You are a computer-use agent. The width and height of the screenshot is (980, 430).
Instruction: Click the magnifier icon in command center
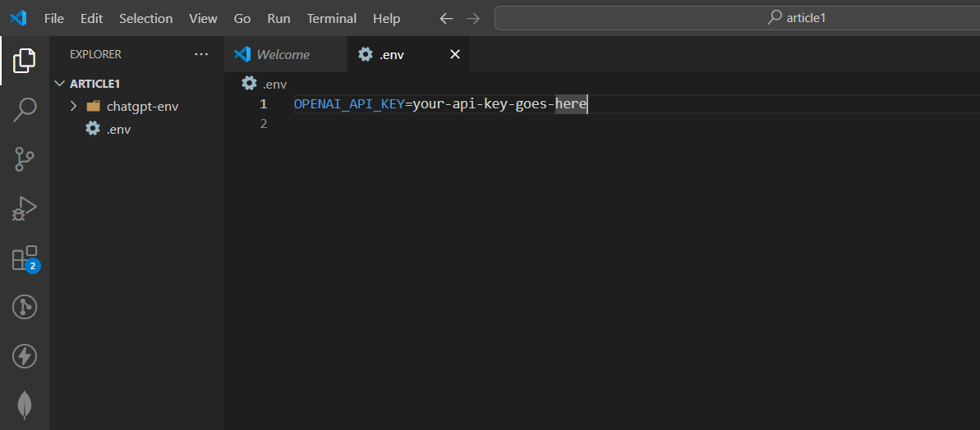pos(775,17)
